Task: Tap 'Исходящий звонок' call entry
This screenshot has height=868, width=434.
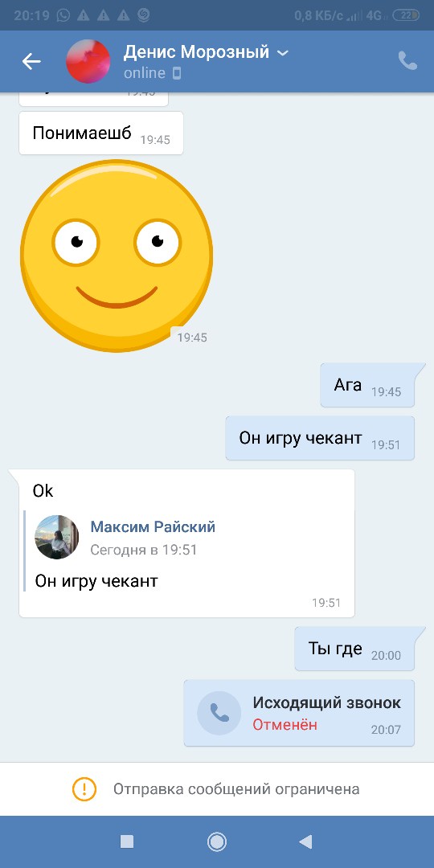Action: [x=299, y=713]
